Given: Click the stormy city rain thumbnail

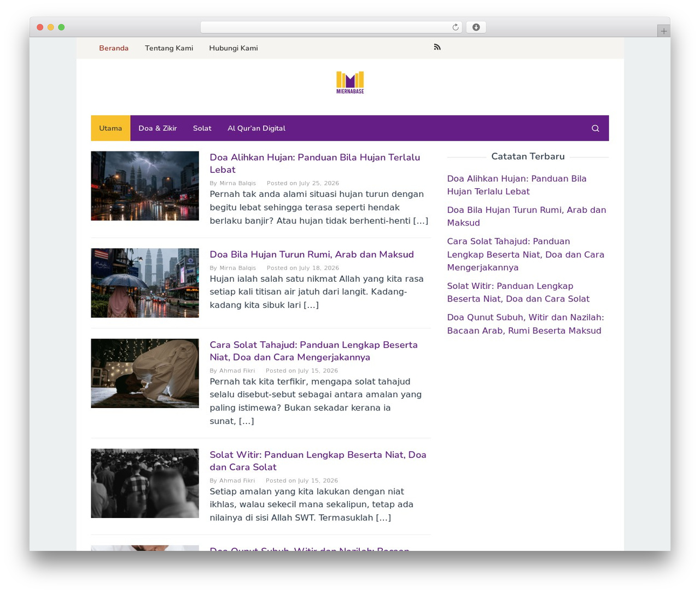Looking at the screenshot, I should (x=145, y=186).
